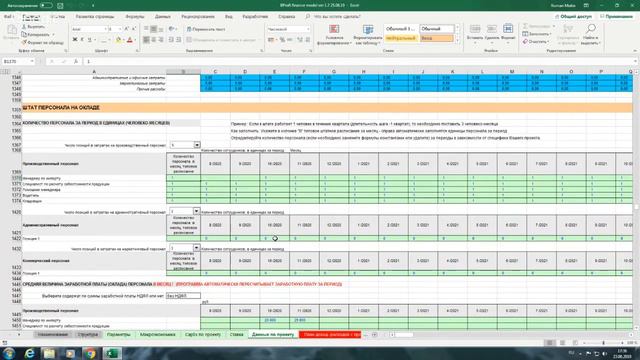Center text horizontally

tap(153, 40)
